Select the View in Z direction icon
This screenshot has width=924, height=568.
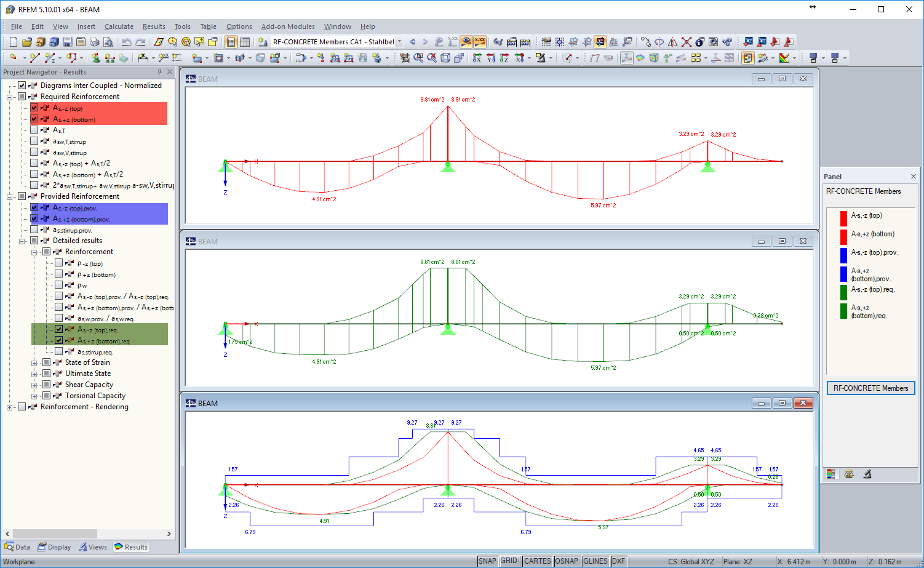(x=504, y=58)
